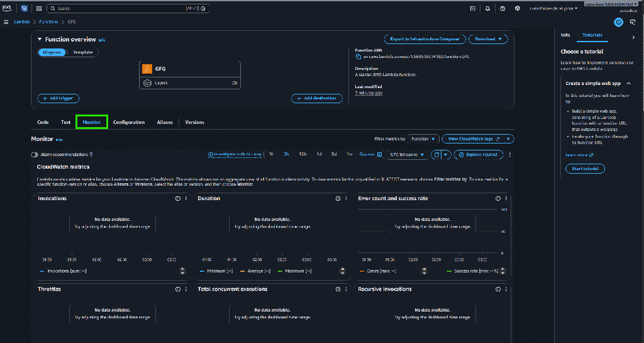Open the Tutorials tab in help panel
The height and width of the screenshot is (343, 644).
[592, 35]
